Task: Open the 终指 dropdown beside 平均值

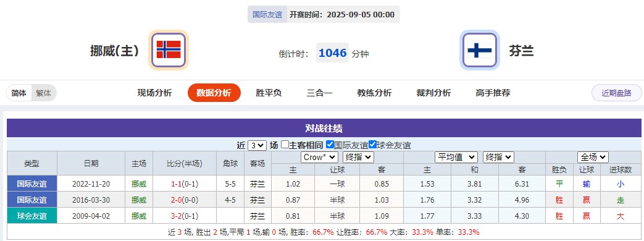Action: coord(499,157)
